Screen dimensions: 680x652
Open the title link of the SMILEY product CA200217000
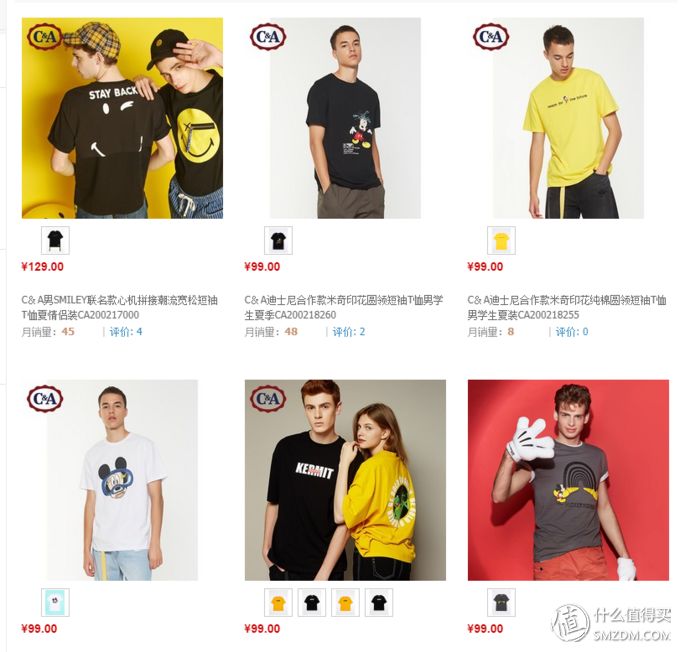[x=120, y=307]
